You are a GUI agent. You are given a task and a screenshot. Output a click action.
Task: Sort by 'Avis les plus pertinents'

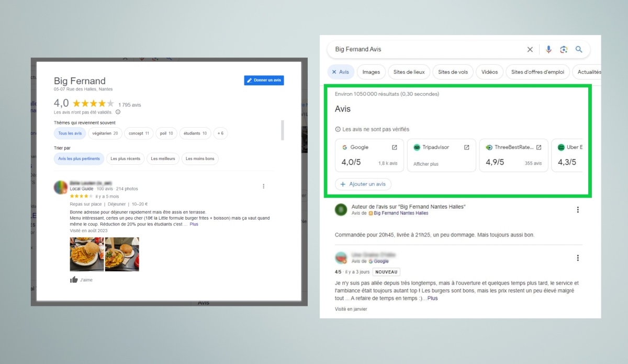[x=79, y=158]
